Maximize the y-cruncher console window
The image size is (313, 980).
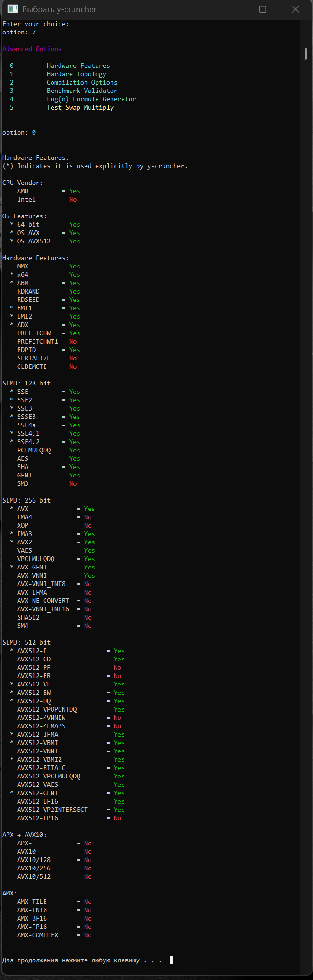262,9
